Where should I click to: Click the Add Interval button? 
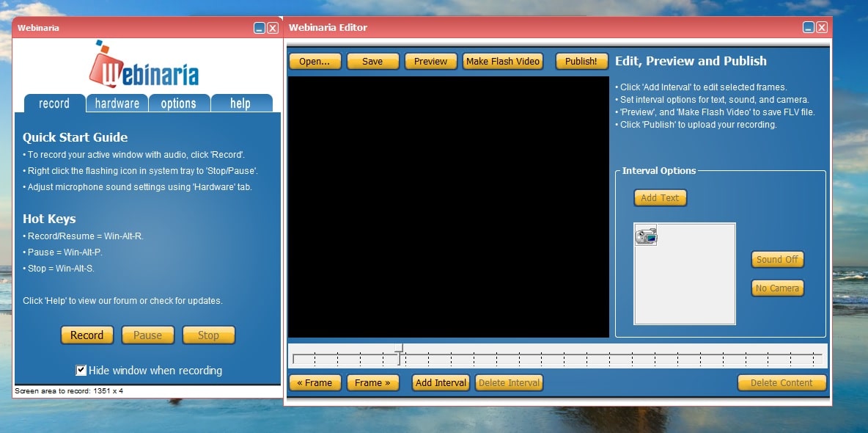click(x=441, y=382)
